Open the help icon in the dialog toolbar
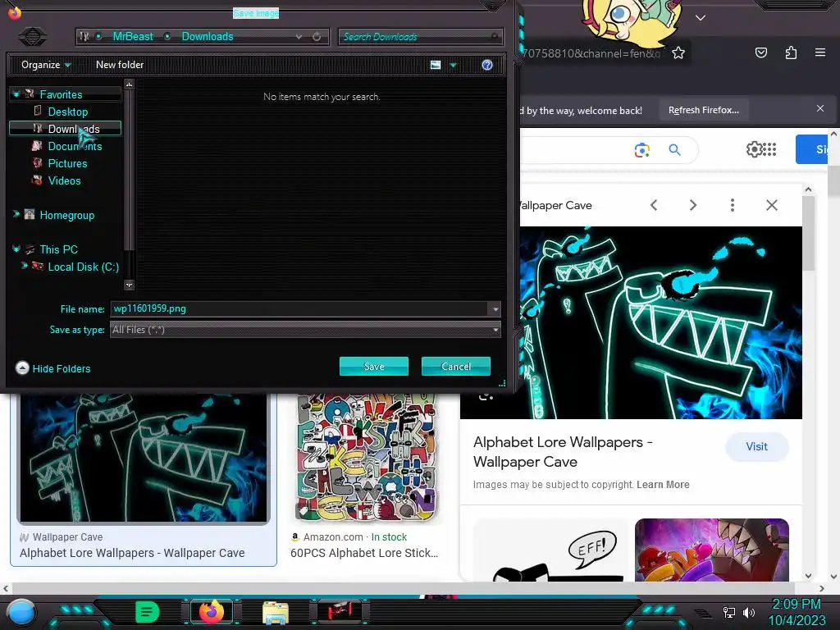840x630 pixels. [487, 65]
